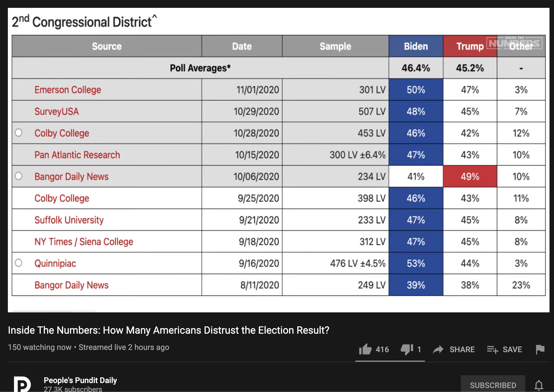Click the 2nd Congressional District heading

[84, 22]
